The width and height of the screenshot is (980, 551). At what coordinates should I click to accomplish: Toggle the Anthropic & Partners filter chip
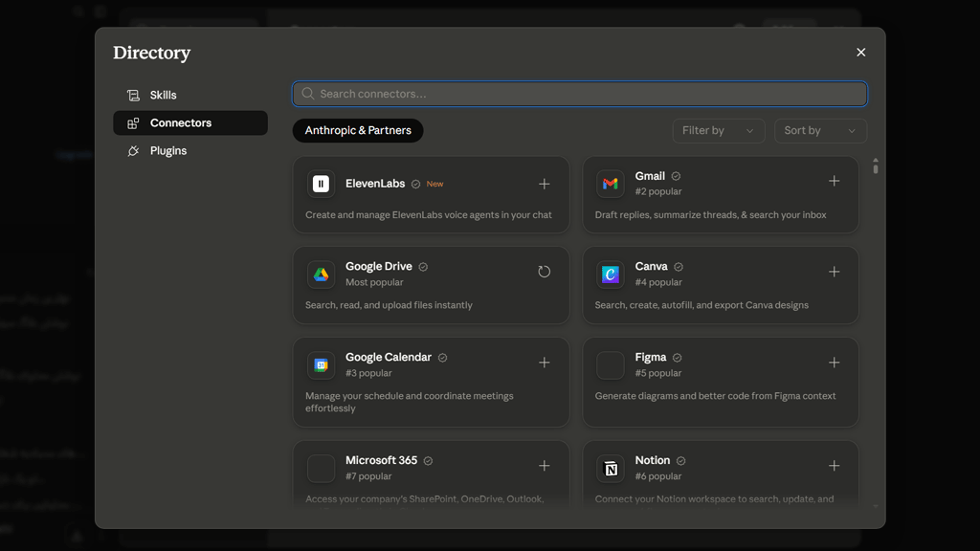[x=358, y=130]
